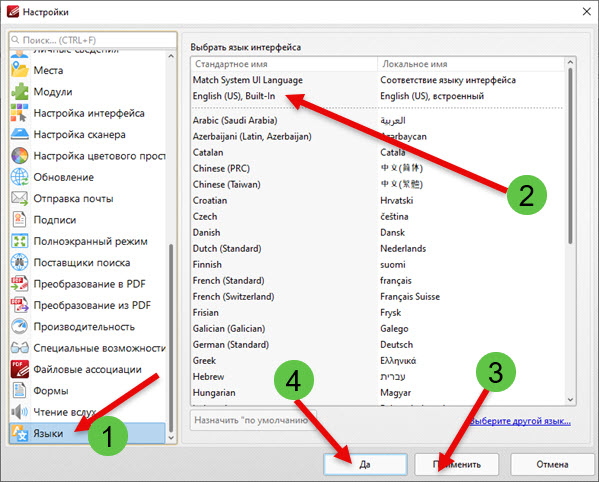Click the search field in settings
Screen dimensions: 599x482
pyautogui.click(x=93, y=40)
